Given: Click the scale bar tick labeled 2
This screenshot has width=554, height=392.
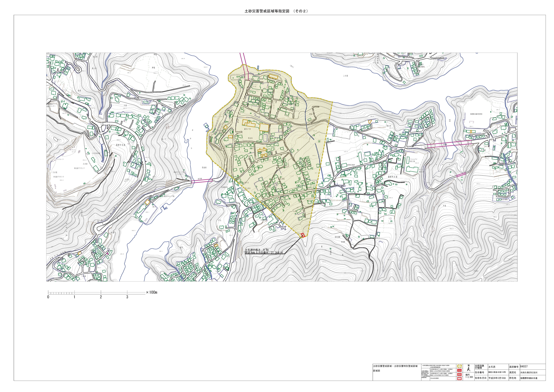Looking at the screenshot, I should coord(101,297).
